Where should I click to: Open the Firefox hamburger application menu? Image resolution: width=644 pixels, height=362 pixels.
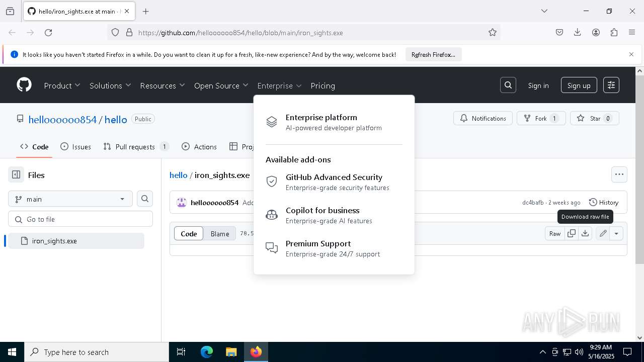tap(632, 32)
